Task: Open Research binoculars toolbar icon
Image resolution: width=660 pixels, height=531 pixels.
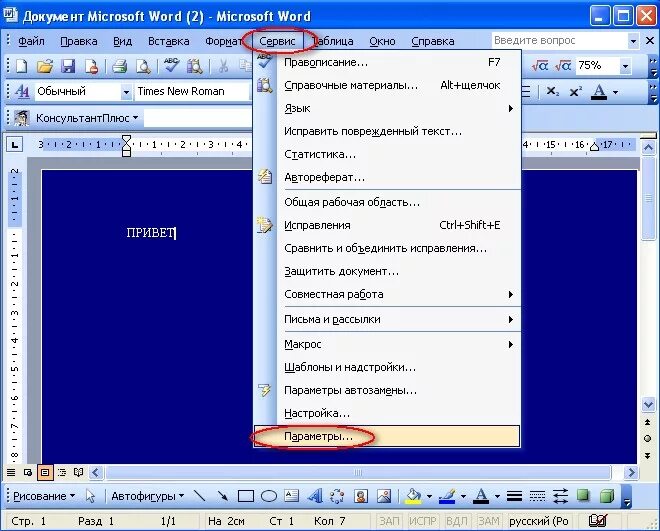Action: click(x=194, y=66)
